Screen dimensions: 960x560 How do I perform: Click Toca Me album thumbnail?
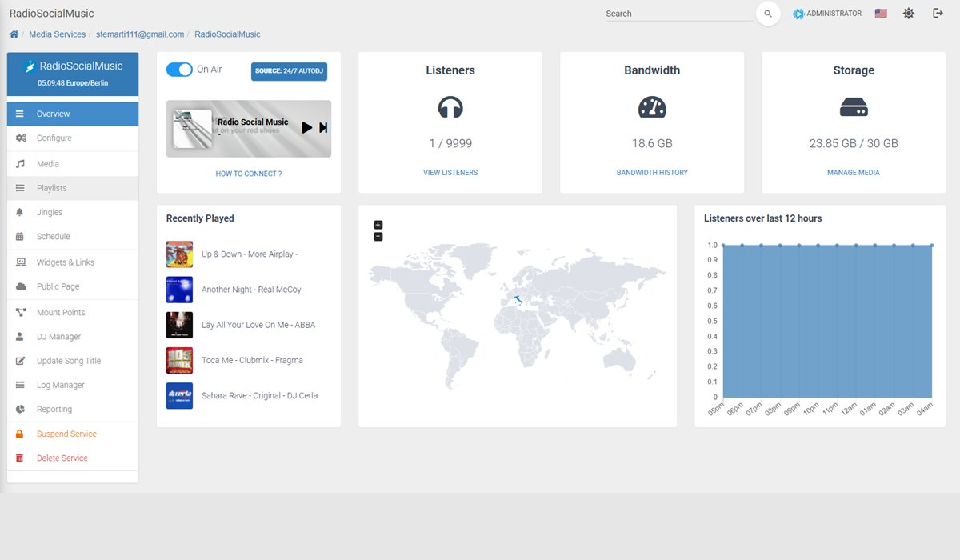tap(179, 360)
